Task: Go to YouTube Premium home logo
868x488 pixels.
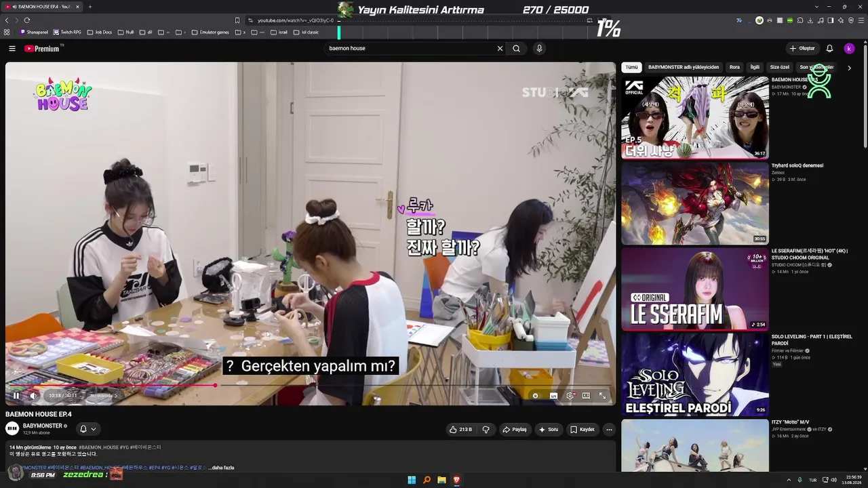Action: (43, 49)
